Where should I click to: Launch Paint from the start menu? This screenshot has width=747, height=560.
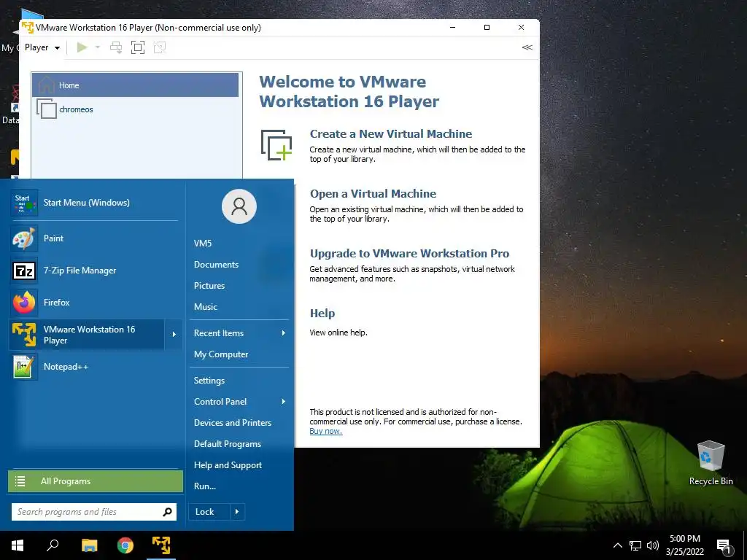pyautogui.click(x=94, y=238)
